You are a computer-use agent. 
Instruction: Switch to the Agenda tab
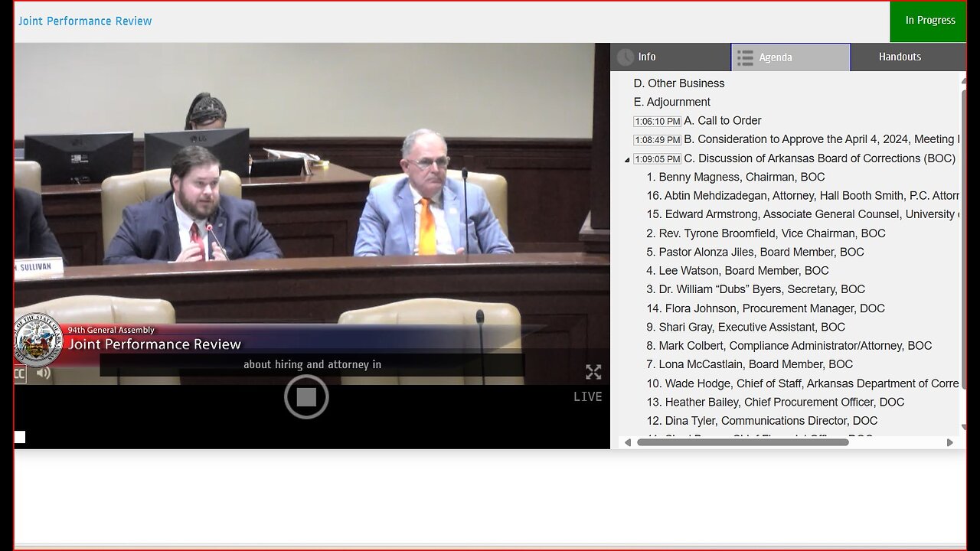[x=791, y=57]
